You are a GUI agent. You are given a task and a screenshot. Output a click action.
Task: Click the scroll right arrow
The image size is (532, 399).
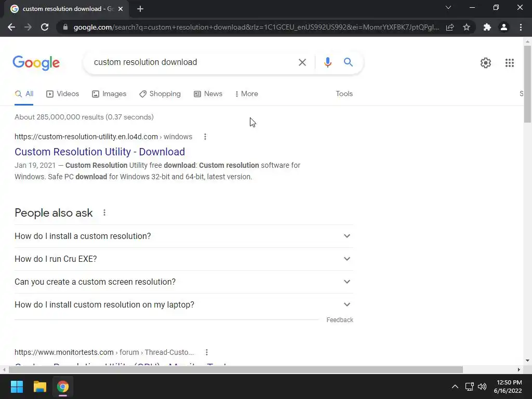(x=519, y=369)
